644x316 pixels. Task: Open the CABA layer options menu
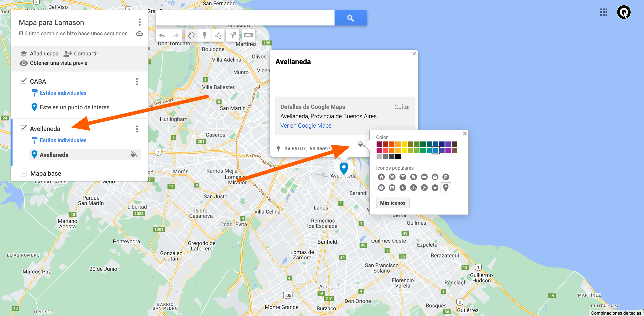click(137, 81)
